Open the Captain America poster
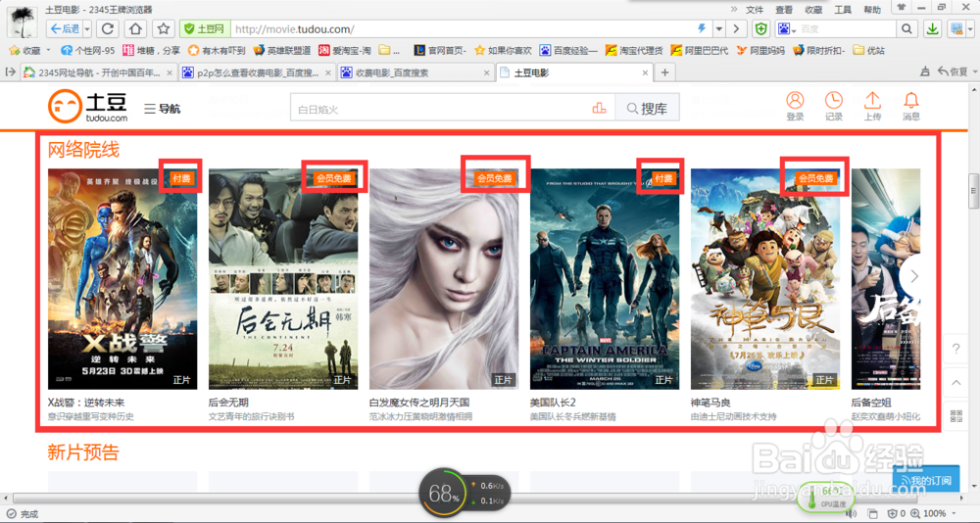This screenshot has width=980, height=523. click(605, 279)
